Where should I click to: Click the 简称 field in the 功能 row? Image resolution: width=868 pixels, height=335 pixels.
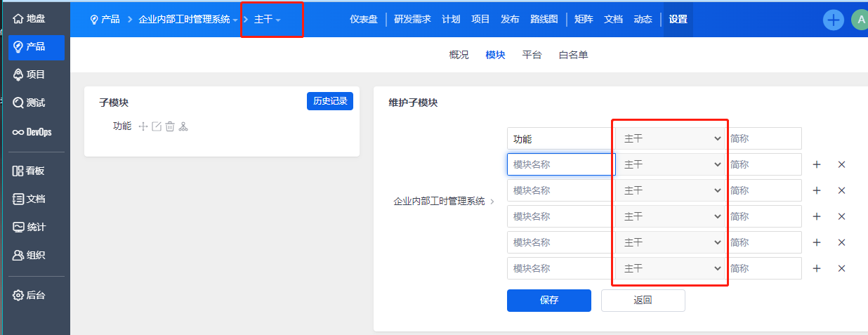[764, 139]
